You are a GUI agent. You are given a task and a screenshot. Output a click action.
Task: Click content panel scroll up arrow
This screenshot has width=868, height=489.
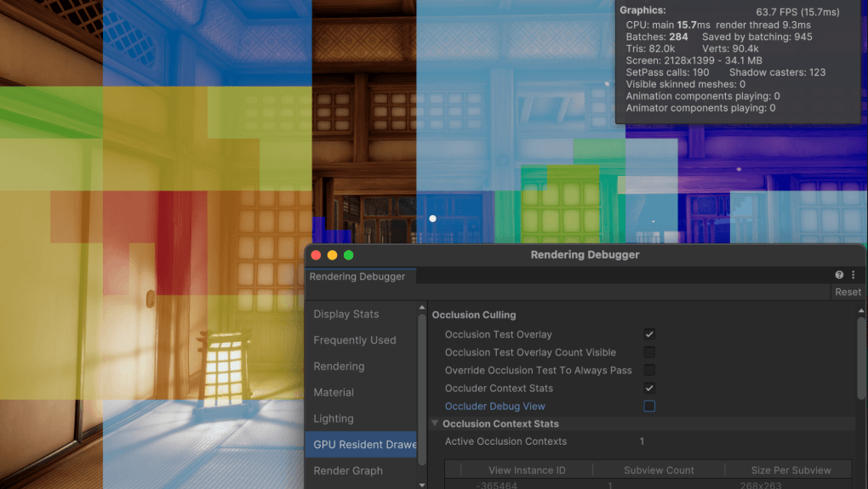tap(861, 310)
